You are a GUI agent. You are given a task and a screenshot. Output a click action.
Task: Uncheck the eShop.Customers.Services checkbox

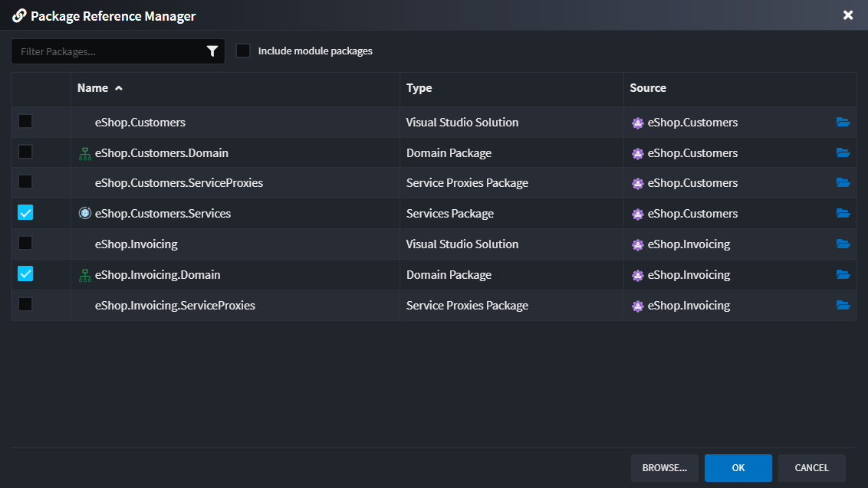[x=25, y=212]
